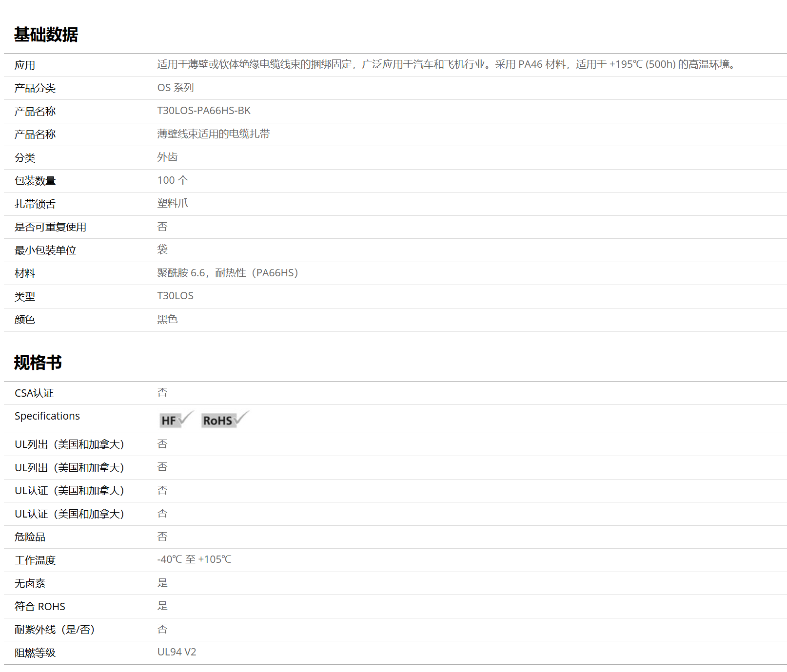Click the 阻燃等级 value UL94 V2
The image size is (787, 672).
point(177,652)
